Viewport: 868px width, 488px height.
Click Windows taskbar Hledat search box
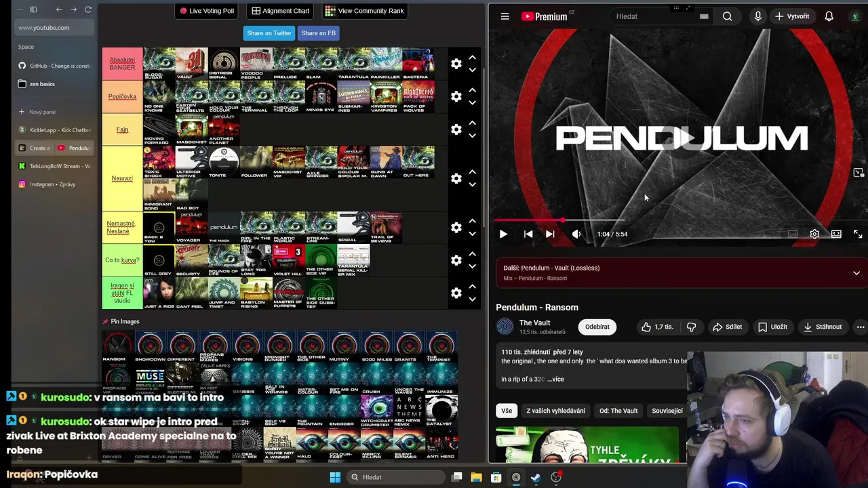click(395, 477)
